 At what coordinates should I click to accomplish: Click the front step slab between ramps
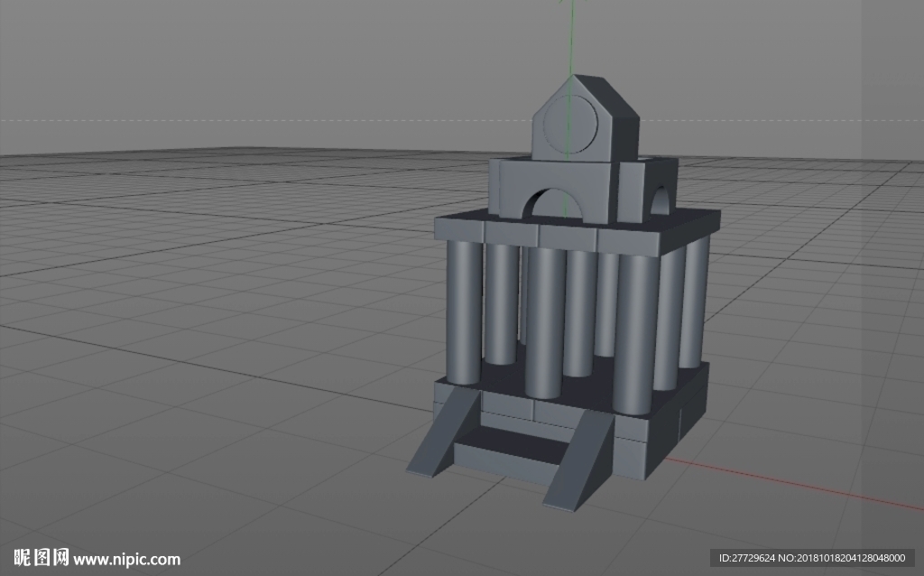(x=512, y=453)
